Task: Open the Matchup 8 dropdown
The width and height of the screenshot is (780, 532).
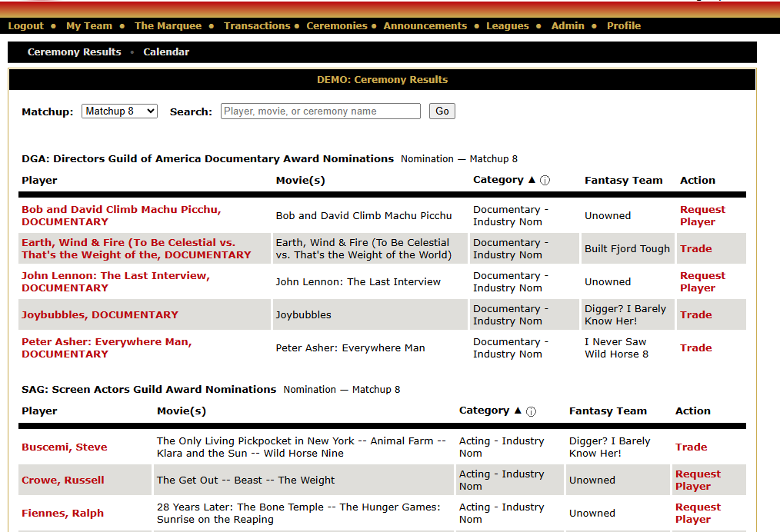Action: coord(119,111)
